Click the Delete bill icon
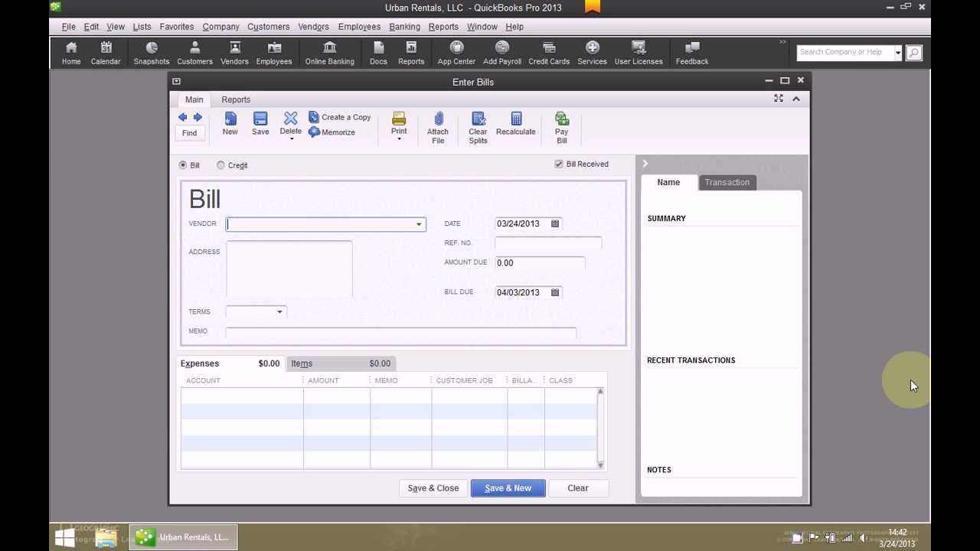 tap(290, 122)
